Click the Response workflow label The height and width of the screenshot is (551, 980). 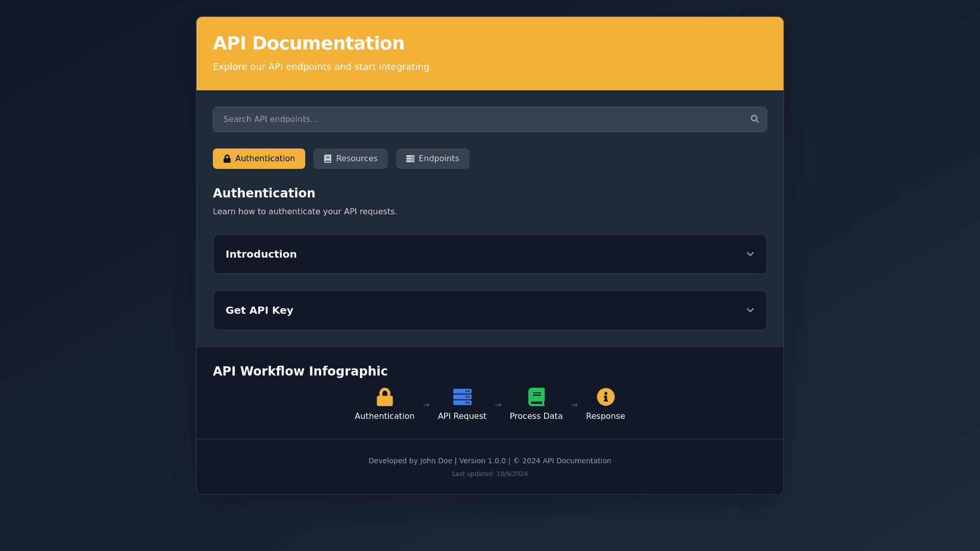605,416
